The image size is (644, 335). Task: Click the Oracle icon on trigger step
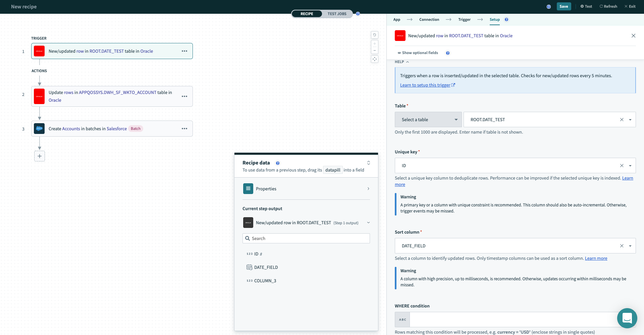39,51
